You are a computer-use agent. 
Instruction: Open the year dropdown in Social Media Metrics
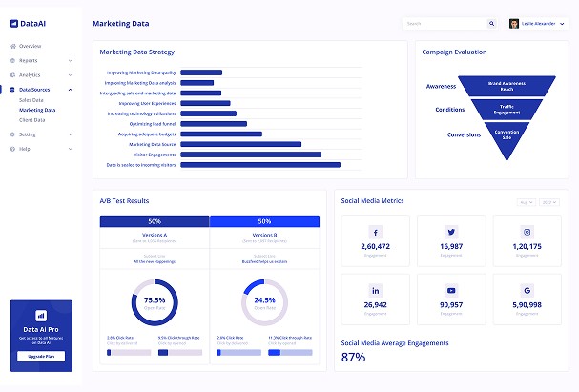click(x=549, y=202)
